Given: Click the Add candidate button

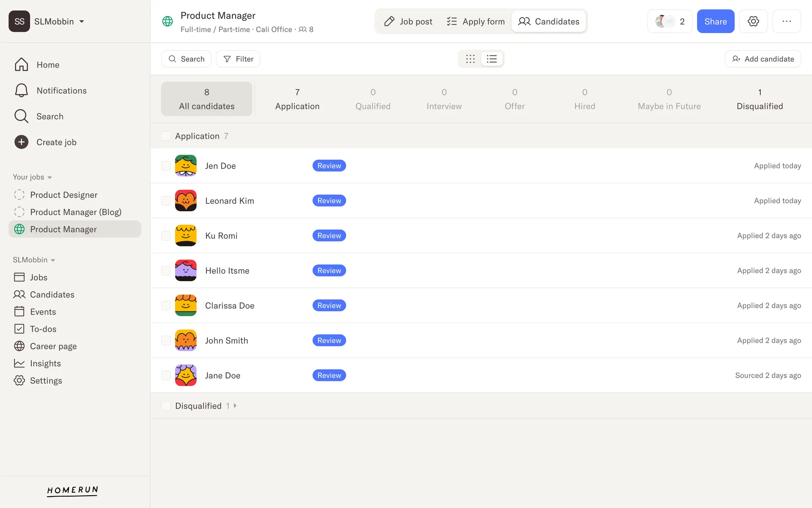Looking at the screenshot, I should pyautogui.click(x=763, y=59).
